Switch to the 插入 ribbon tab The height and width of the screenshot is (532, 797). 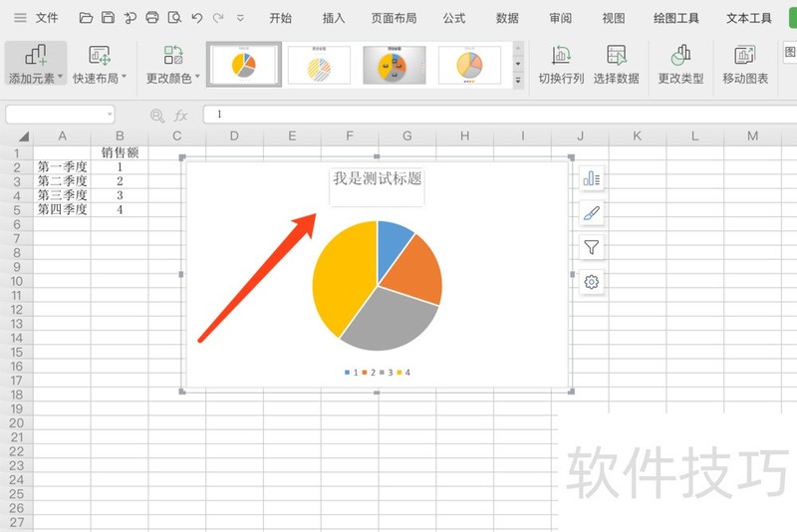click(x=334, y=18)
